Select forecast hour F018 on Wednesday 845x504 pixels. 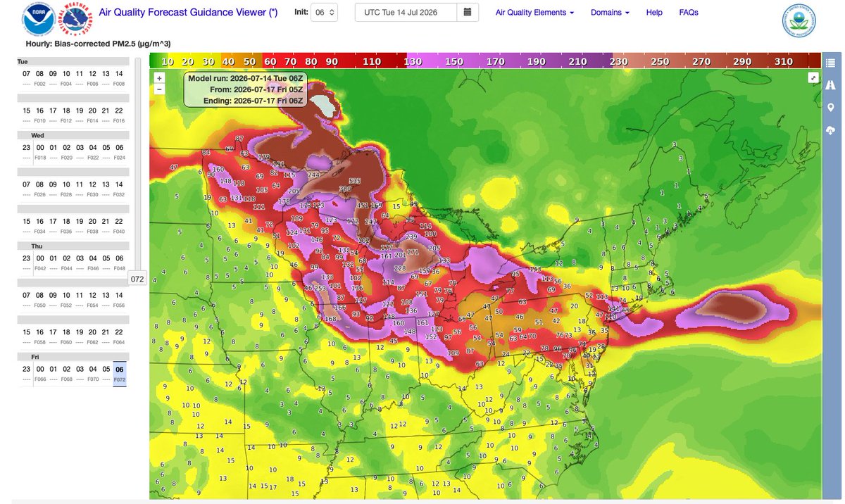(x=39, y=158)
